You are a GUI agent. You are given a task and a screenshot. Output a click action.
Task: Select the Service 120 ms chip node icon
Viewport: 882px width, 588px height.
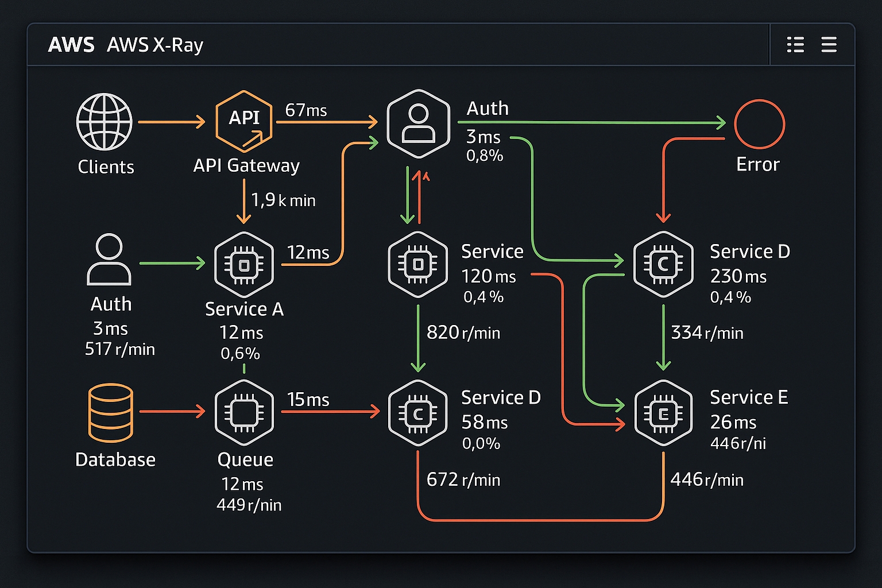click(x=418, y=265)
